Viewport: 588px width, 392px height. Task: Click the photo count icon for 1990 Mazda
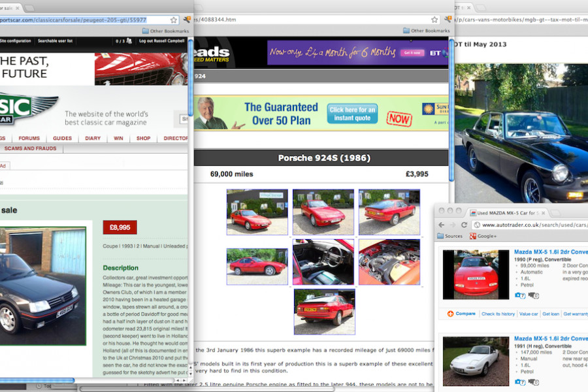pyautogui.click(x=520, y=296)
